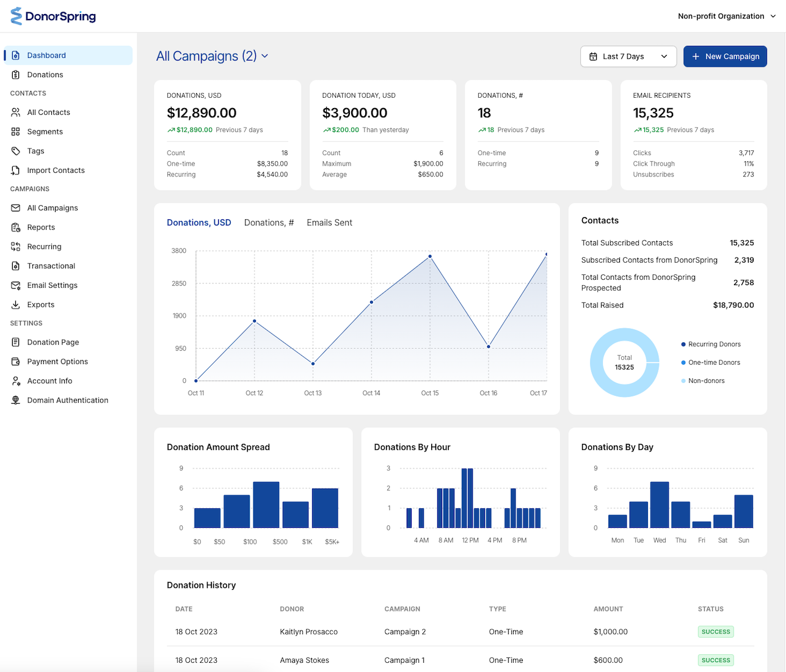Expand the All Campaigns (2) dropdown
The image size is (786, 672).
(212, 56)
